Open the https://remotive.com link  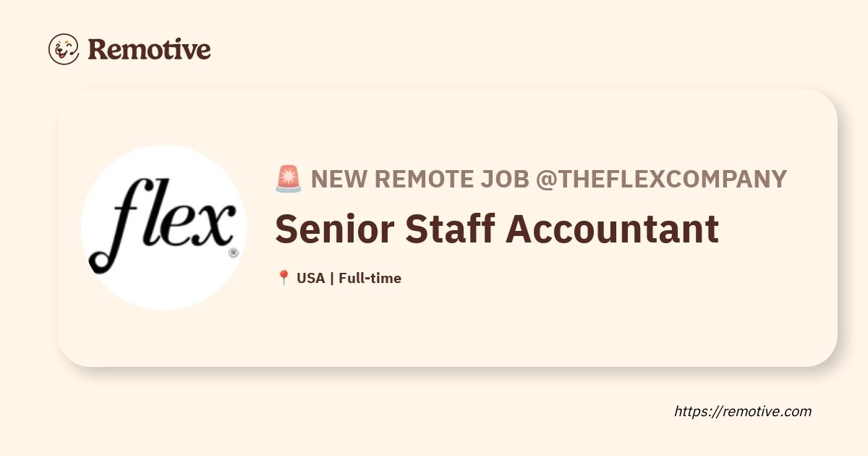pyautogui.click(x=743, y=411)
